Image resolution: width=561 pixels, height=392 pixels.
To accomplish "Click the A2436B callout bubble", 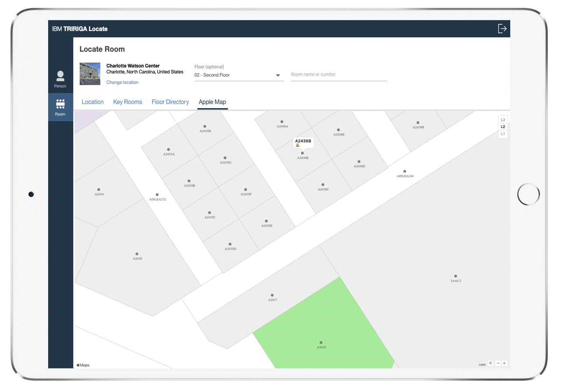I will coord(303,143).
